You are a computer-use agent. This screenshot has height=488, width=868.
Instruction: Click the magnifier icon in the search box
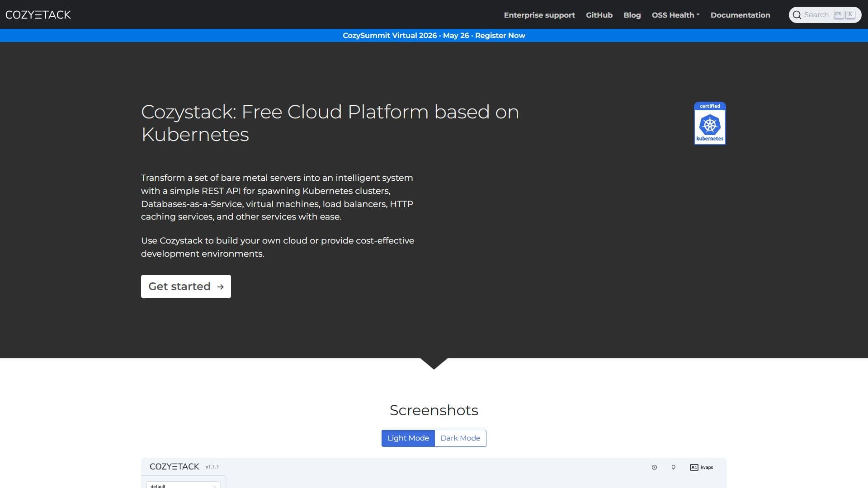tap(797, 15)
